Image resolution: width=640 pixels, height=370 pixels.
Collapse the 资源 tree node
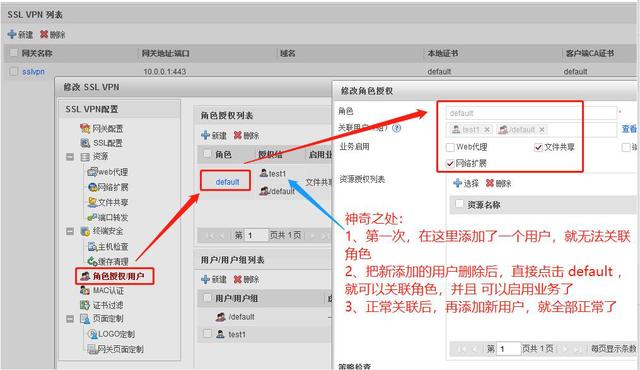click(70, 157)
